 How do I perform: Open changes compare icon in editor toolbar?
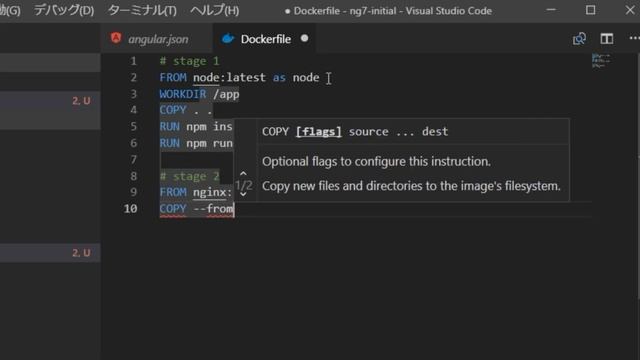(579, 39)
